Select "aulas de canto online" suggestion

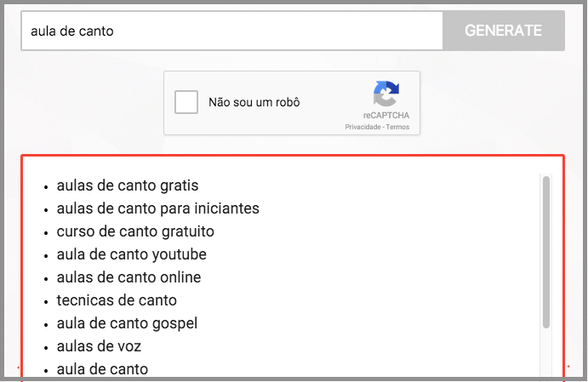(x=128, y=277)
